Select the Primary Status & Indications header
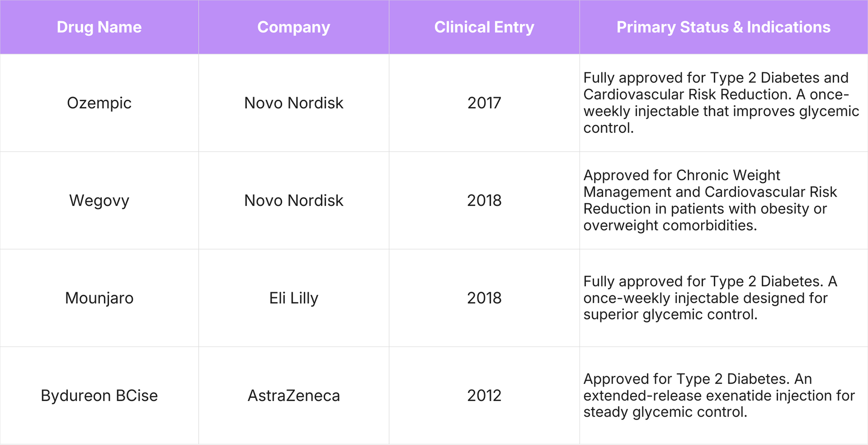Viewport: 868px width, 445px height. coord(723,27)
